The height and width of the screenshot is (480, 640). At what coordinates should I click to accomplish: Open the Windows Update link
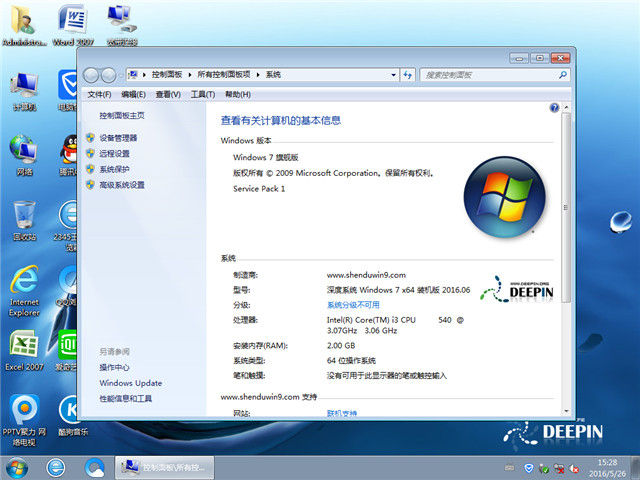[130, 383]
